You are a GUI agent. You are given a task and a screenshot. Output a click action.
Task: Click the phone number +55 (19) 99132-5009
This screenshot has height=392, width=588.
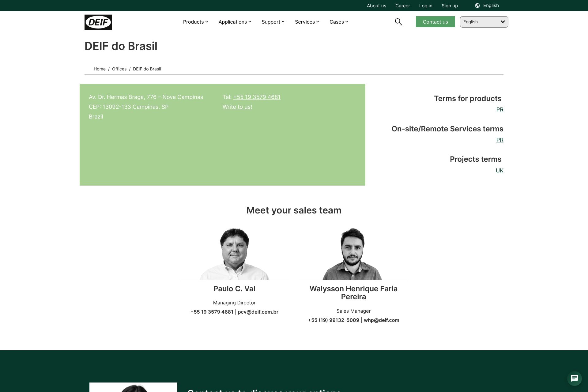point(334,320)
